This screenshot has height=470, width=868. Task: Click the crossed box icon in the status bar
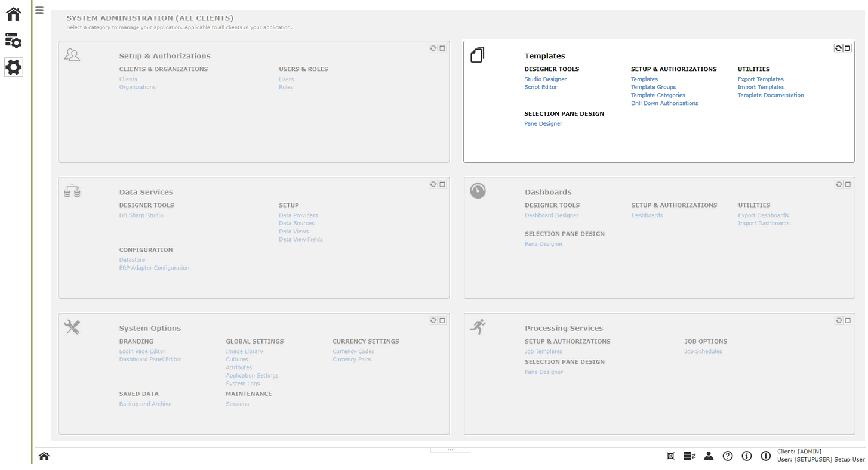670,456
